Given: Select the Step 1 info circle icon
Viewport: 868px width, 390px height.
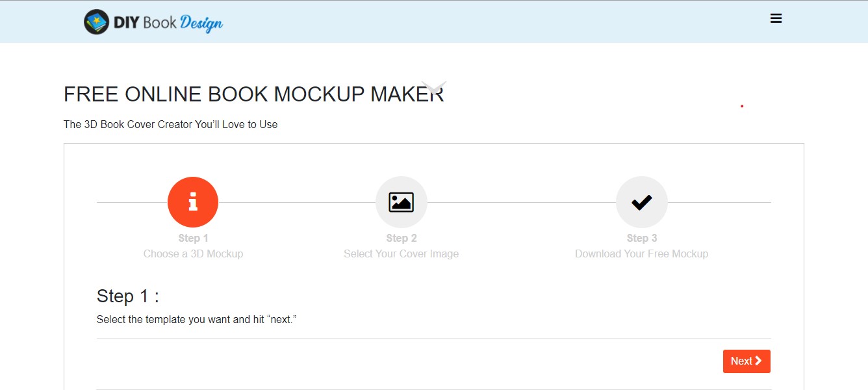Looking at the screenshot, I should click(x=193, y=202).
